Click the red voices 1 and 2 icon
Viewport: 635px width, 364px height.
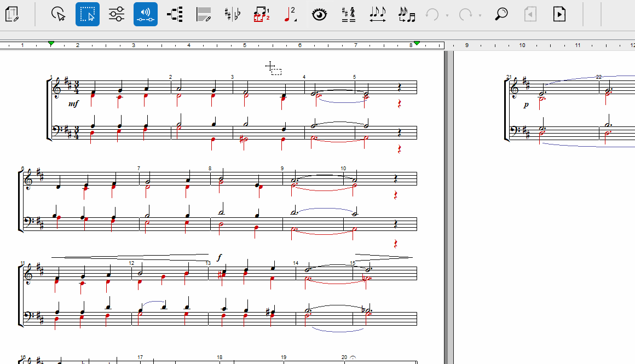(x=262, y=14)
